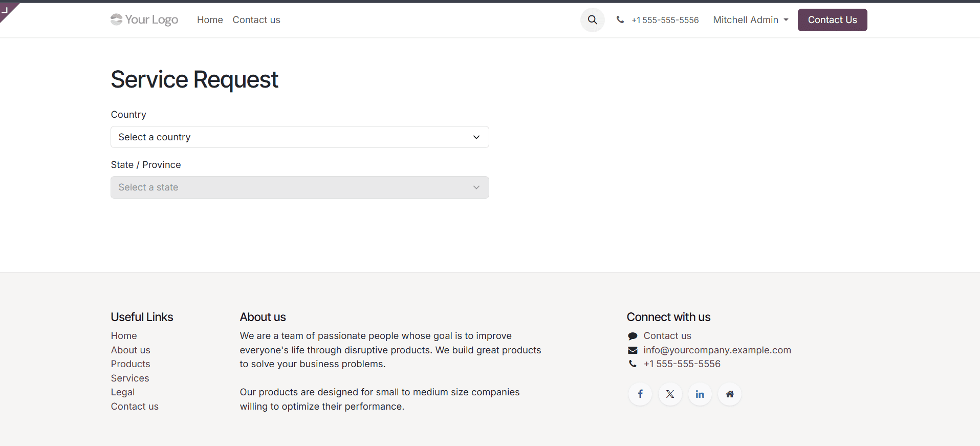Open the LinkedIn social icon
The width and height of the screenshot is (980, 446).
click(x=700, y=394)
